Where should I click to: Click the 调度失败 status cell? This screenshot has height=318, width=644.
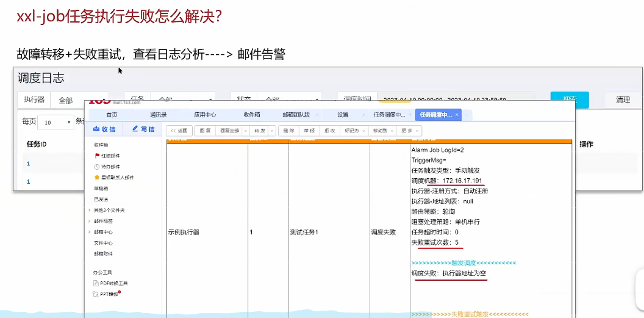[384, 232]
